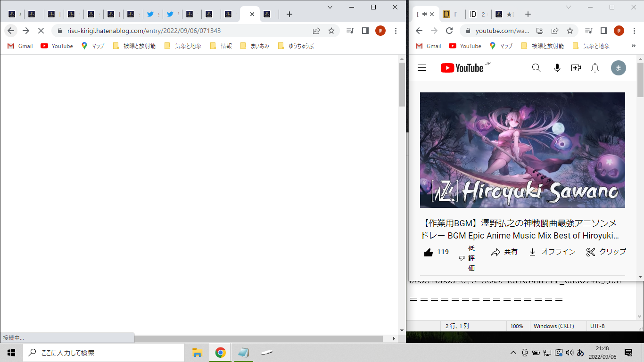Click the クリップ clip button
The width and height of the screenshot is (644, 362).
[x=606, y=252]
